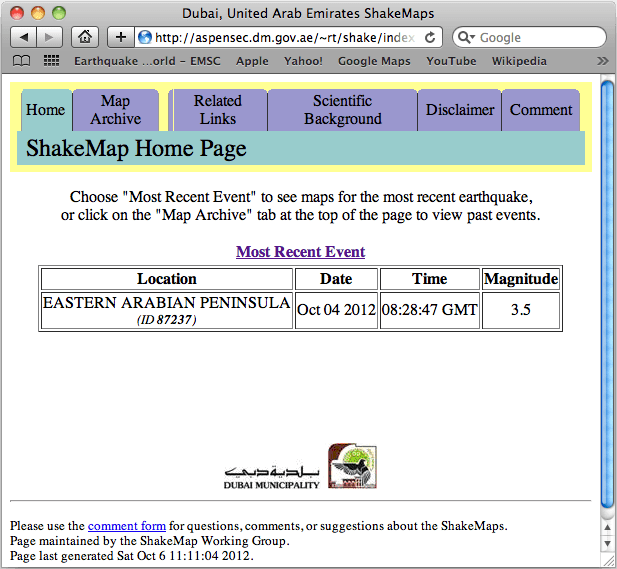Screen dimensions: 617x569
Task: Open the YouTube bookmark
Action: point(451,61)
